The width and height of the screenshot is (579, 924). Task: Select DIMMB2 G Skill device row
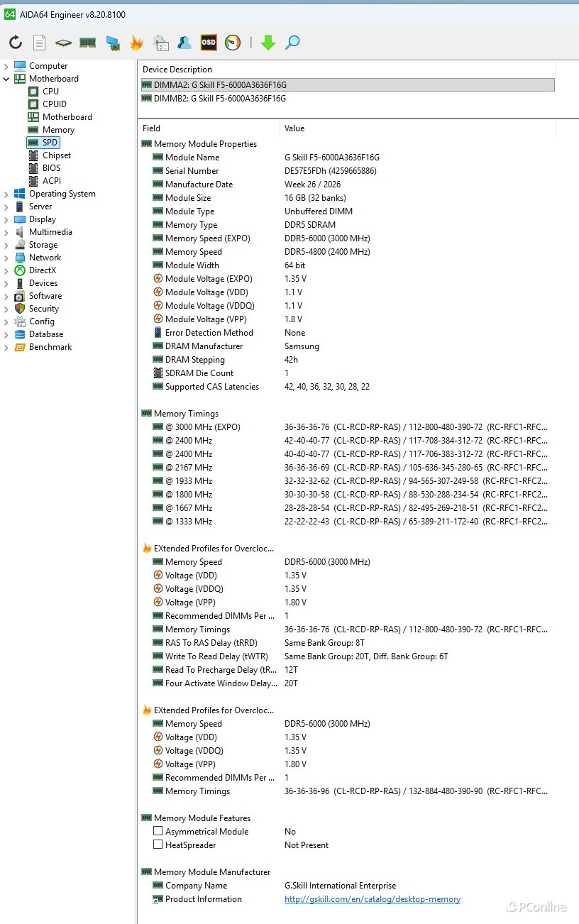pyautogui.click(x=346, y=99)
